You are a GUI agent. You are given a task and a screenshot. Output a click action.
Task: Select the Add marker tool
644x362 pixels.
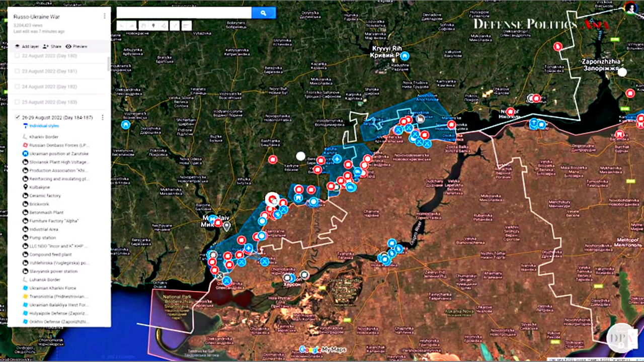pyautogui.click(x=152, y=26)
